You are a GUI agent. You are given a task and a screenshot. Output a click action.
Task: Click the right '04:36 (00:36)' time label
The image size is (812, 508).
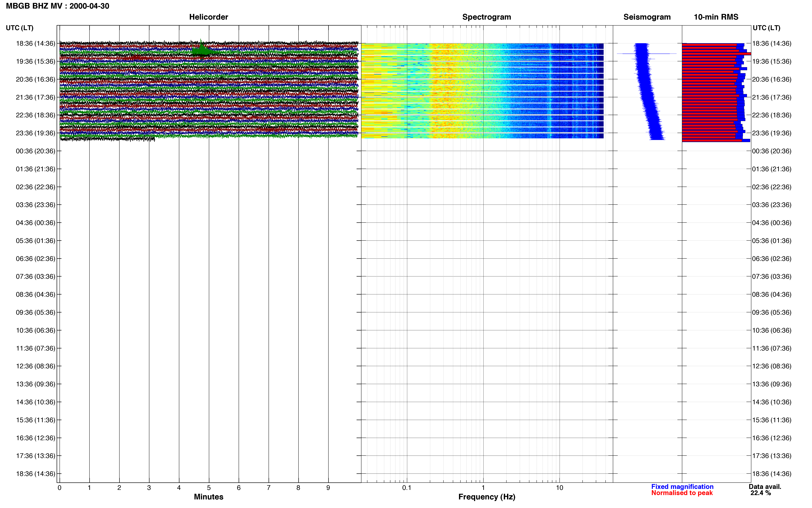[x=772, y=223]
